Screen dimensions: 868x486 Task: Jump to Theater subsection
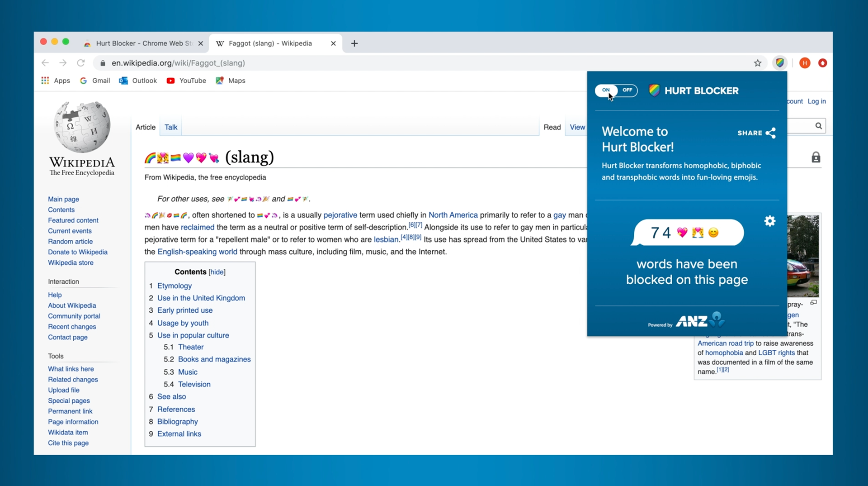(x=191, y=347)
